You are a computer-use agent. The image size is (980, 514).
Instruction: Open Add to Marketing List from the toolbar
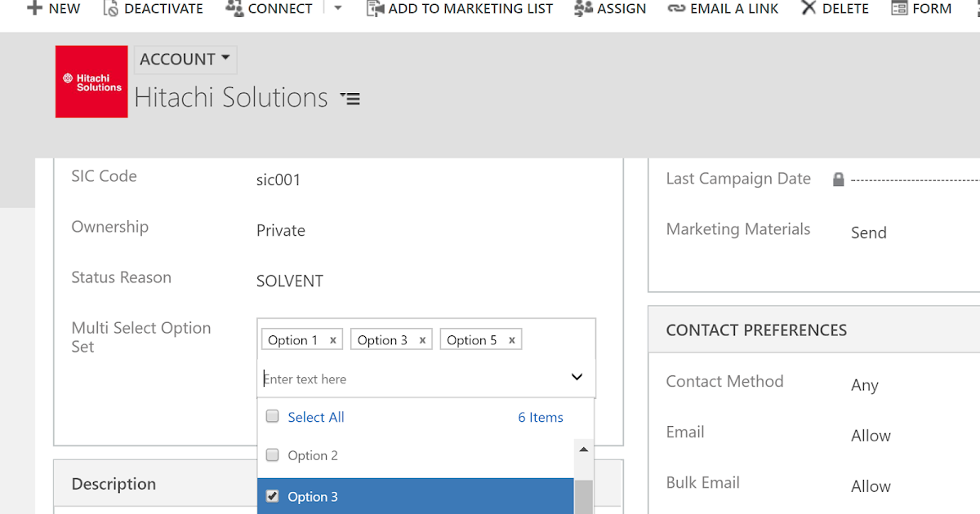[x=376, y=8]
